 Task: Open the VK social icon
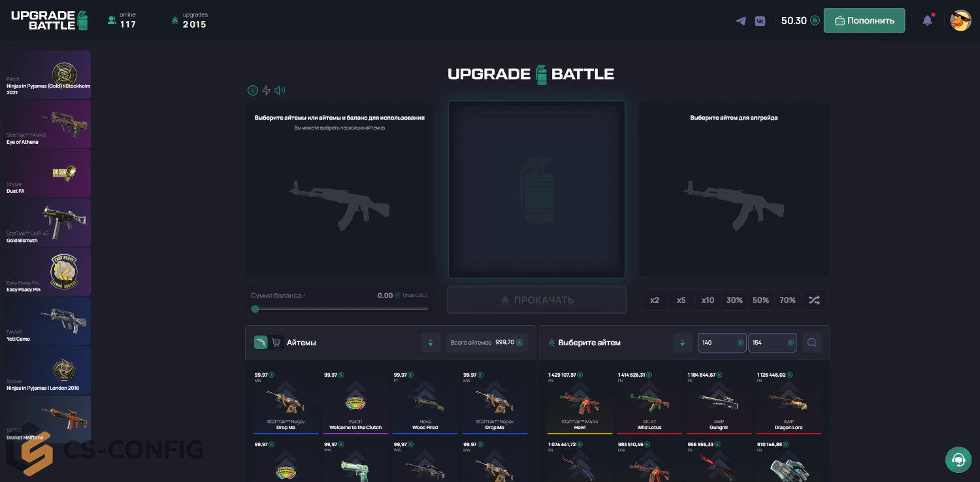click(x=760, y=20)
